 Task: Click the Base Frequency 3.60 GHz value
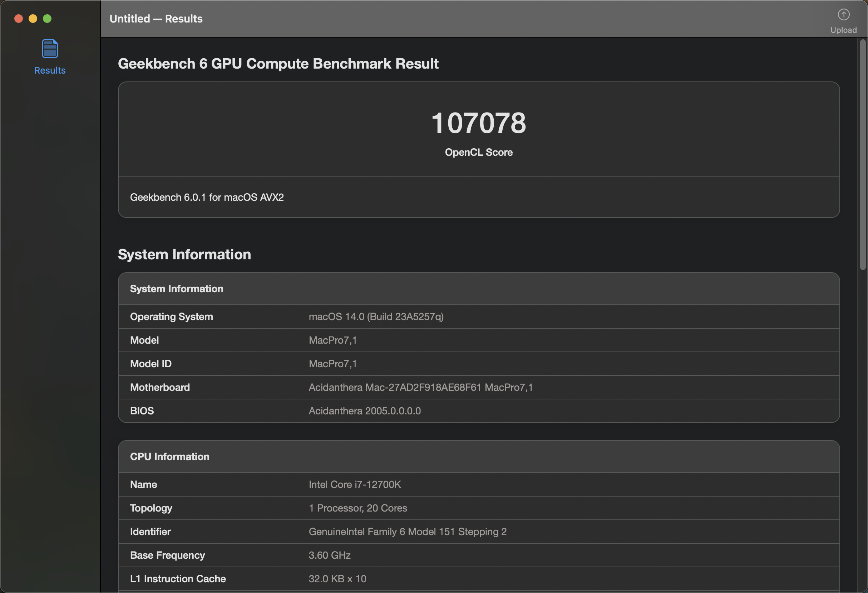click(329, 555)
